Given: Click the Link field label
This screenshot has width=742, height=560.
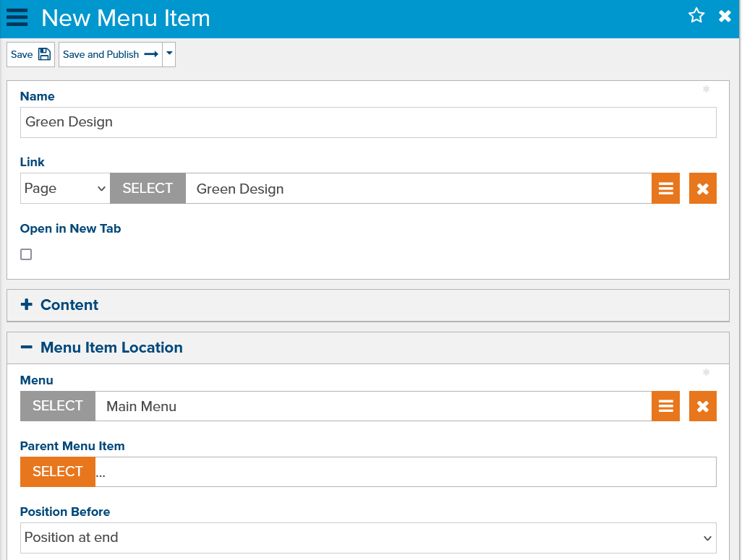Looking at the screenshot, I should (32, 163).
